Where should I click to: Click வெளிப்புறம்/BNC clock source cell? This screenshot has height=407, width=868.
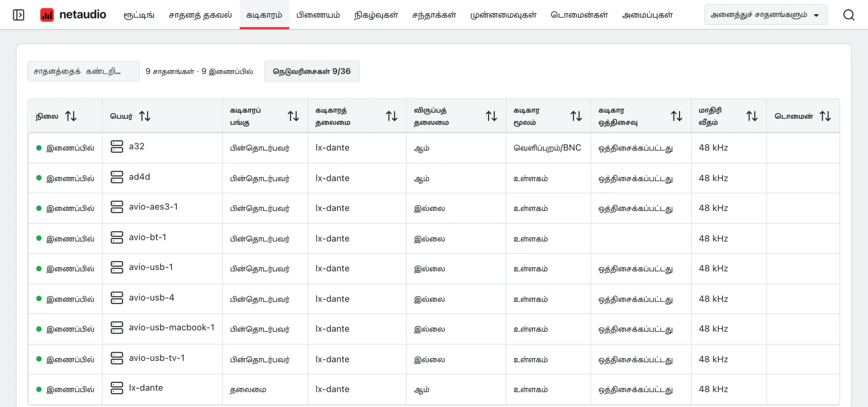coord(547,148)
